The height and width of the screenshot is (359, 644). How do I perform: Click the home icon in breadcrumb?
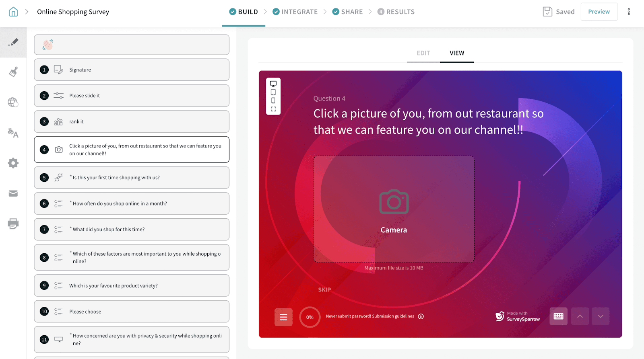pyautogui.click(x=13, y=12)
